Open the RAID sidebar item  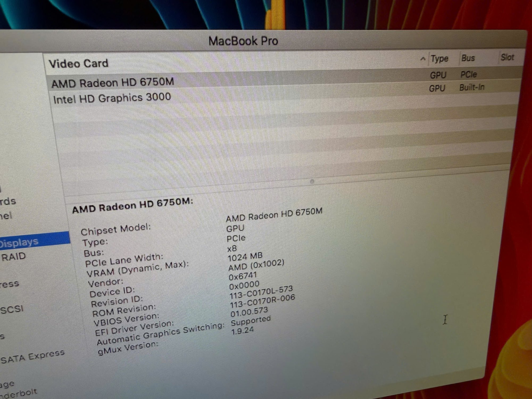[x=14, y=257]
